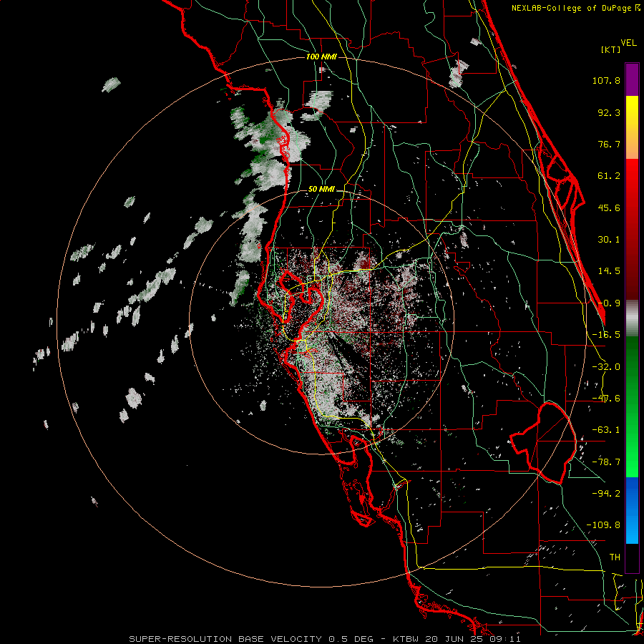Pick the blue segment of the color bar
The height and width of the screenshot is (644, 644).
point(632,510)
